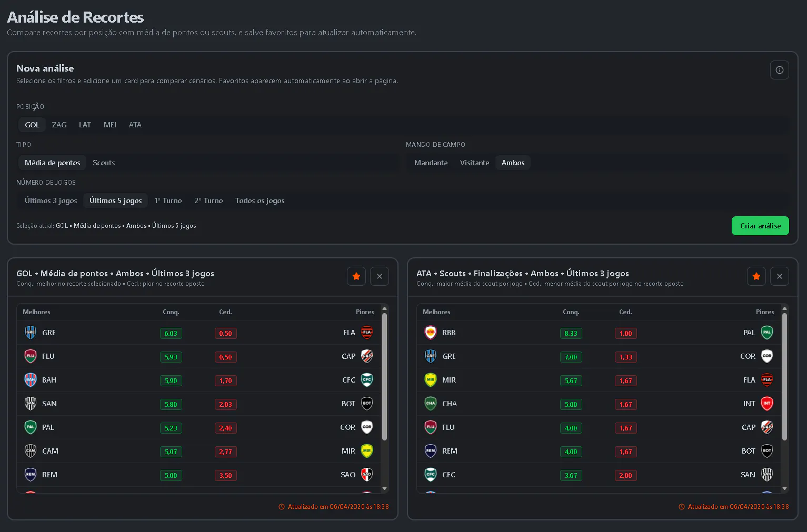Click the CAM team crest icon
The height and width of the screenshot is (532, 807).
[x=31, y=451]
